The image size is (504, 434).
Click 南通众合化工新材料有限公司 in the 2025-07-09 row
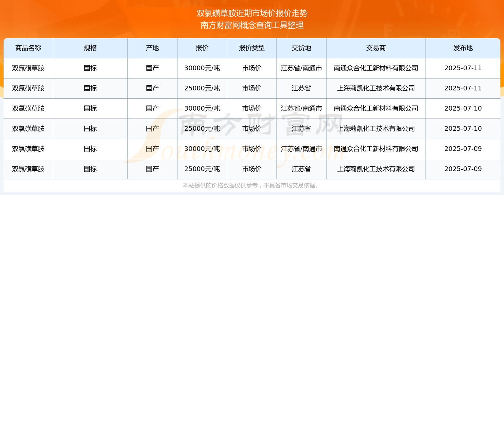tap(376, 149)
